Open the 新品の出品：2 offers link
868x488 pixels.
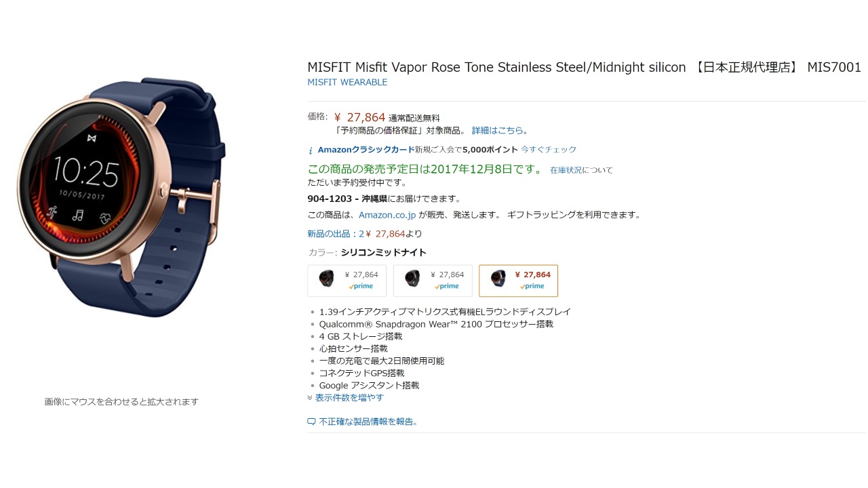336,234
